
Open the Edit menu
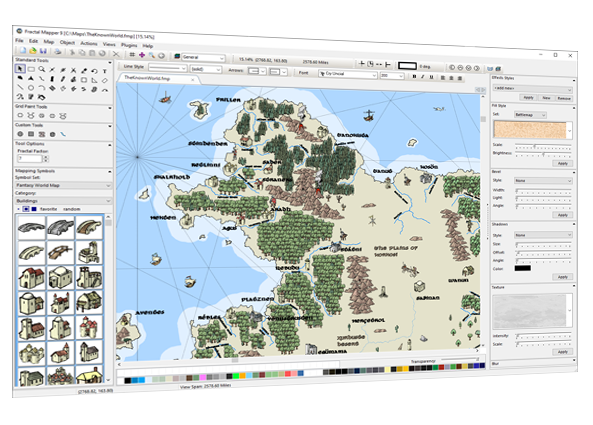point(33,41)
